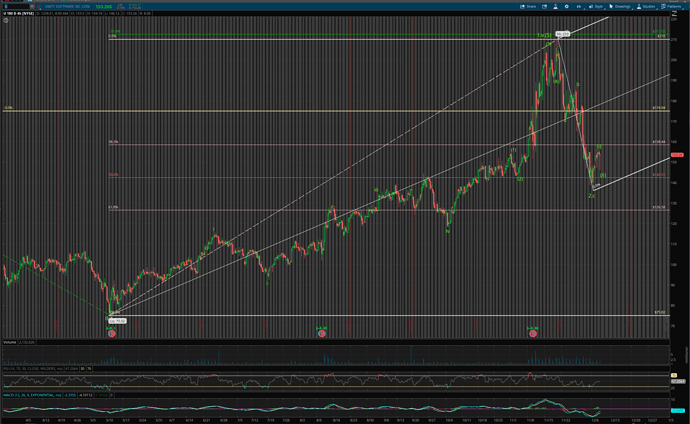Select the 50.0% Fibonacci level label
The width and height of the screenshot is (690, 424).
tap(113, 175)
